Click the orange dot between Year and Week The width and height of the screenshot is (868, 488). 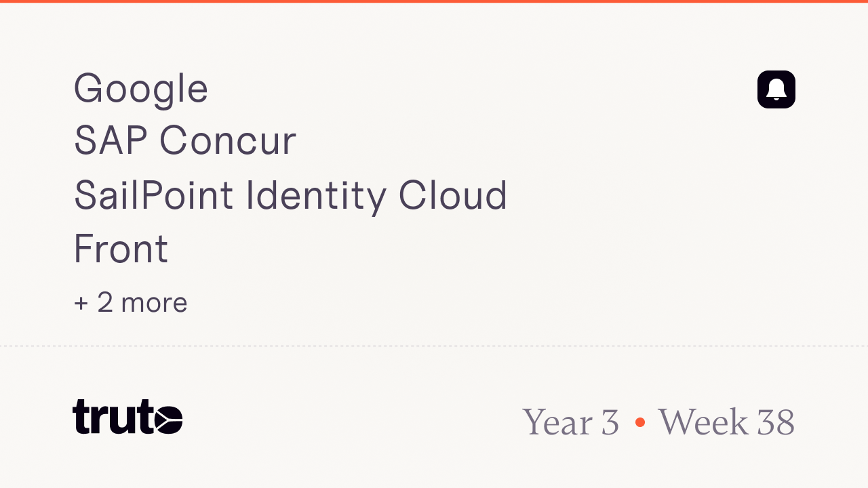click(639, 422)
